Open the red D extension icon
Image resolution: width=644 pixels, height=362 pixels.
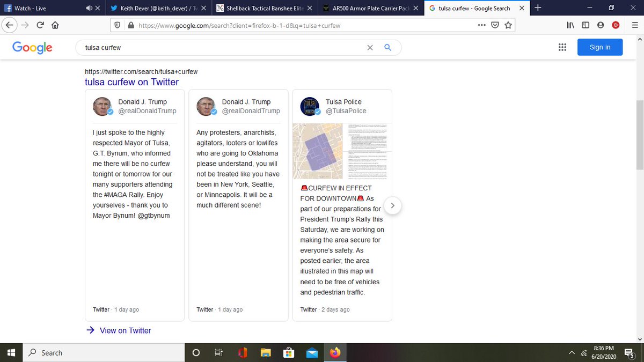tap(616, 25)
